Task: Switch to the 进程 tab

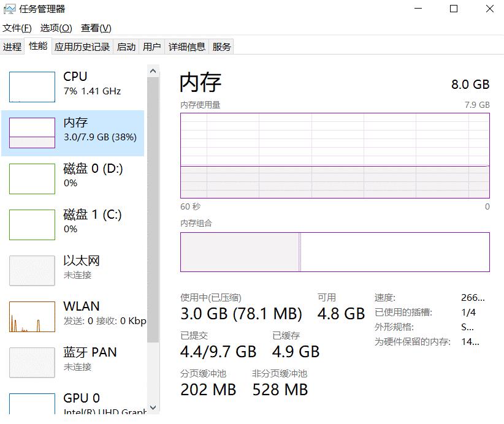Action: (12, 47)
